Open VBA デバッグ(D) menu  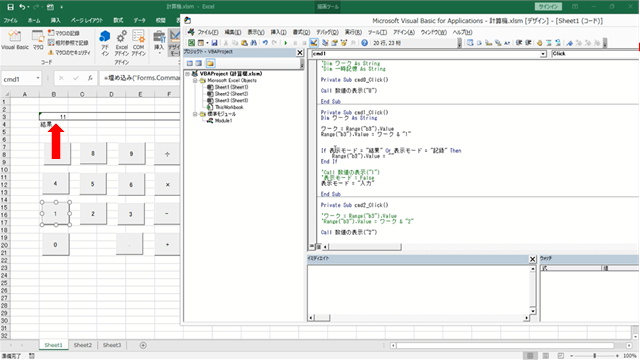(x=327, y=32)
